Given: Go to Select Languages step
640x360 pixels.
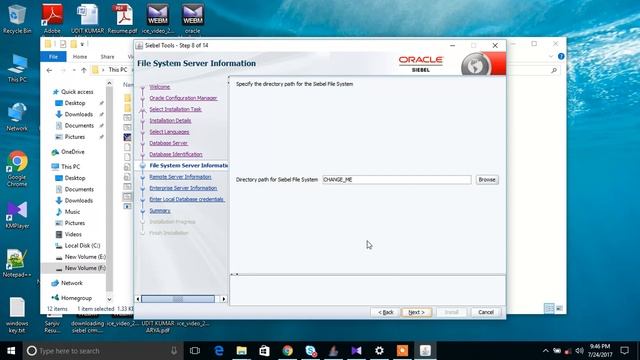Looking at the screenshot, I should [x=169, y=132].
